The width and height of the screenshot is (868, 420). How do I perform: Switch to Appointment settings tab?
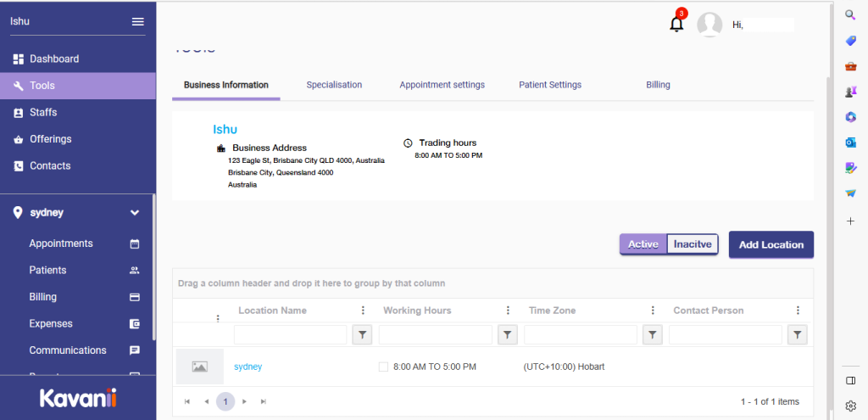pos(442,85)
